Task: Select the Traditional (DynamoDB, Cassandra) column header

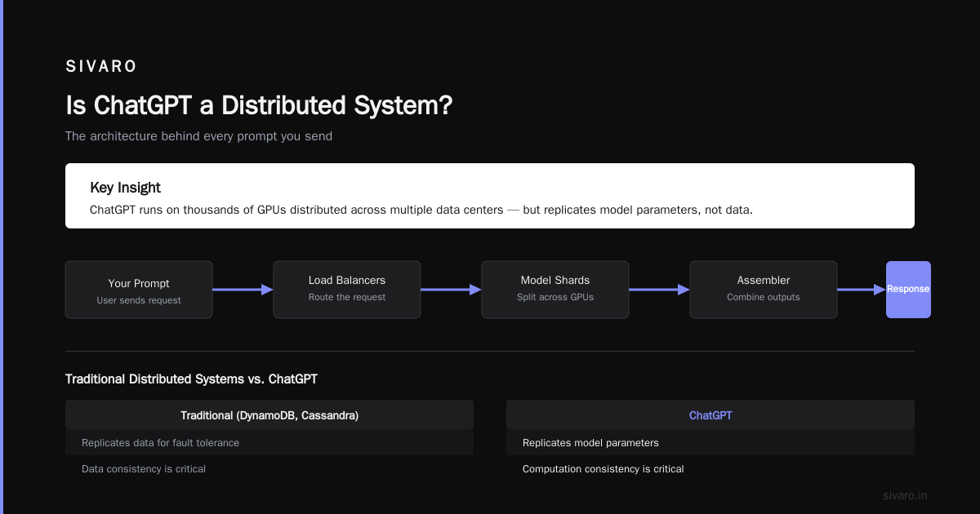Action: pyautogui.click(x=269, y=414)
